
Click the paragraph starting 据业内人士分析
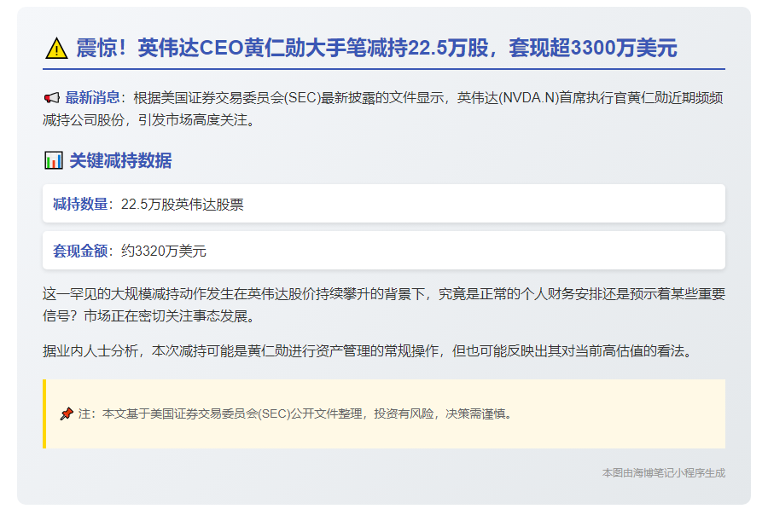(369, 351)
